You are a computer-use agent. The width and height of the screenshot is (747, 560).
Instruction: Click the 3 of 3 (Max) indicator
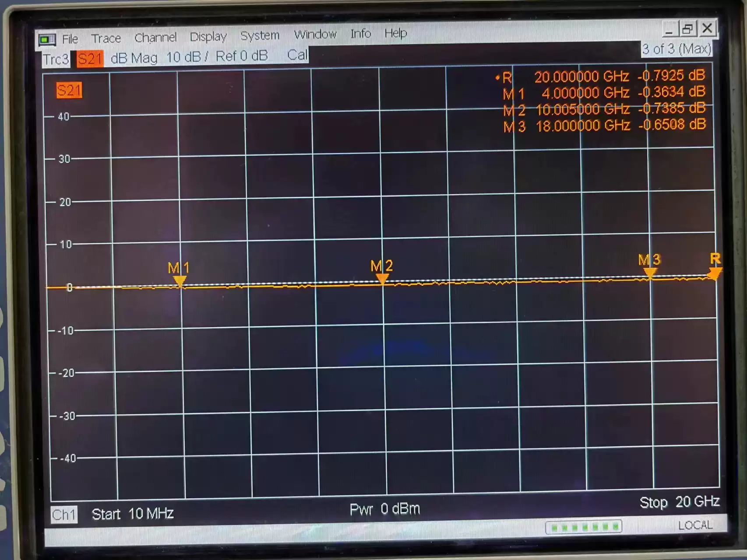click(x=677, y=49)
